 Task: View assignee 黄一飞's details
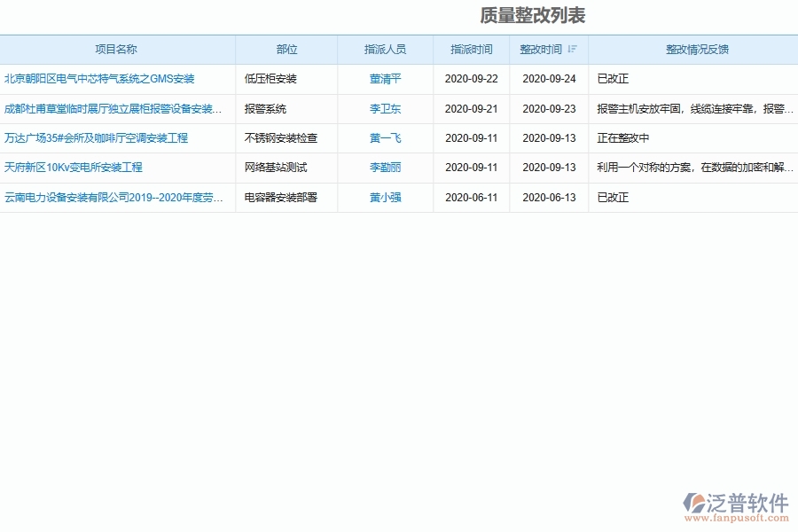coord(384,137)
